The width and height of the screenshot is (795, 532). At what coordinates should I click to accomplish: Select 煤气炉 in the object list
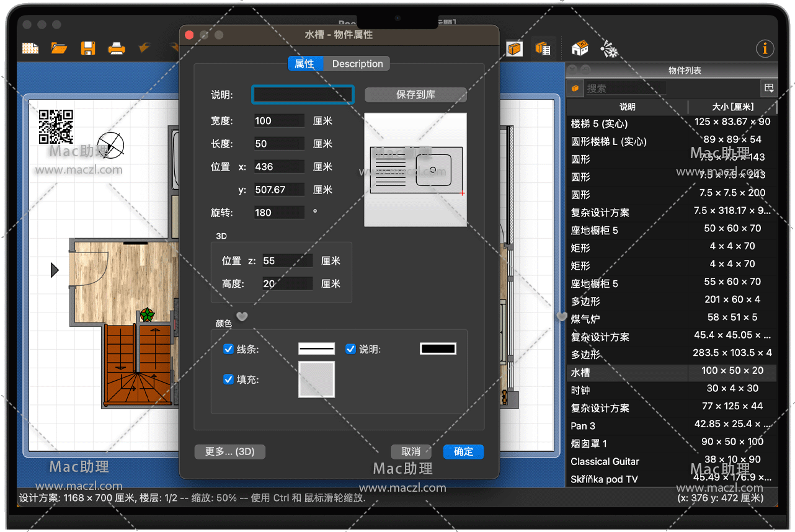point(585,319)
